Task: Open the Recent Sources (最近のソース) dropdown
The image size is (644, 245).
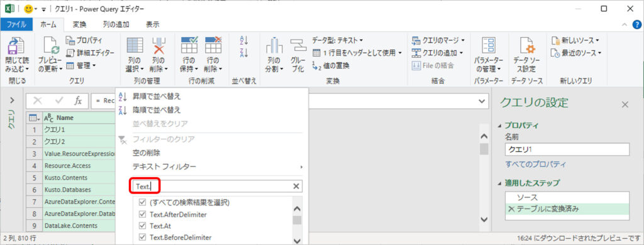Action: (576, 53)
